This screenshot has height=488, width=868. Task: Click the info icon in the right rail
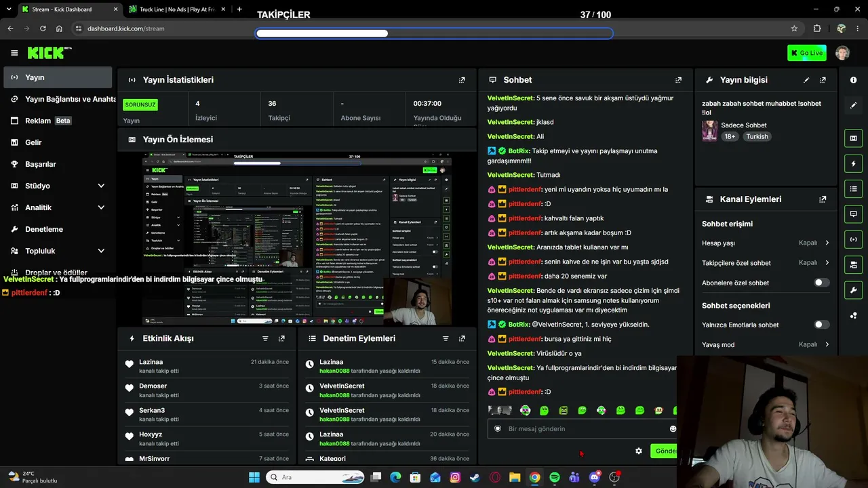pos(853,80)
